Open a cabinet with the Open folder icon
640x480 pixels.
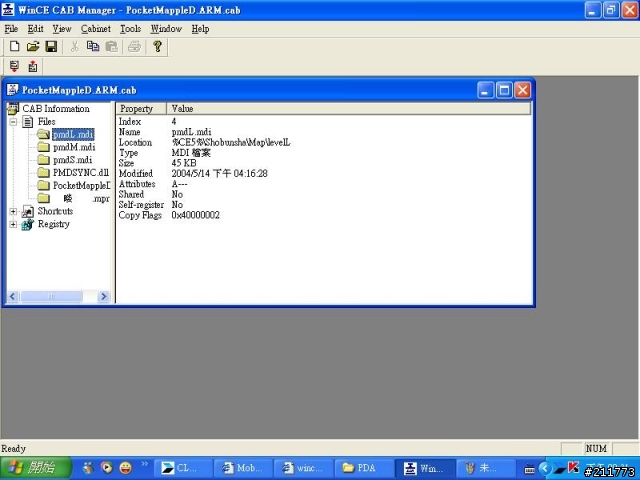click(33, 46)
